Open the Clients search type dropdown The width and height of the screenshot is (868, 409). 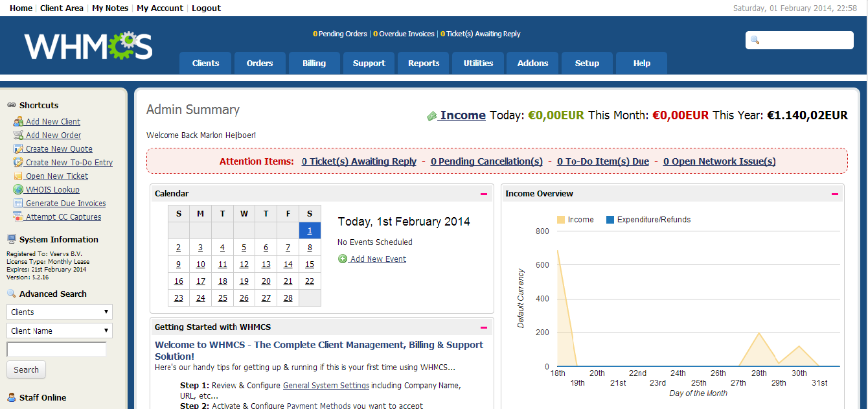coord(60,312)
